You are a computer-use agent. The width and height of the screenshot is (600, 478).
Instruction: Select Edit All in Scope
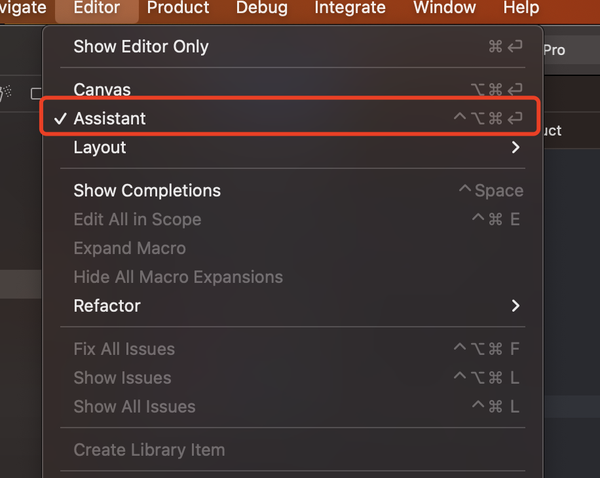[137, 219]
